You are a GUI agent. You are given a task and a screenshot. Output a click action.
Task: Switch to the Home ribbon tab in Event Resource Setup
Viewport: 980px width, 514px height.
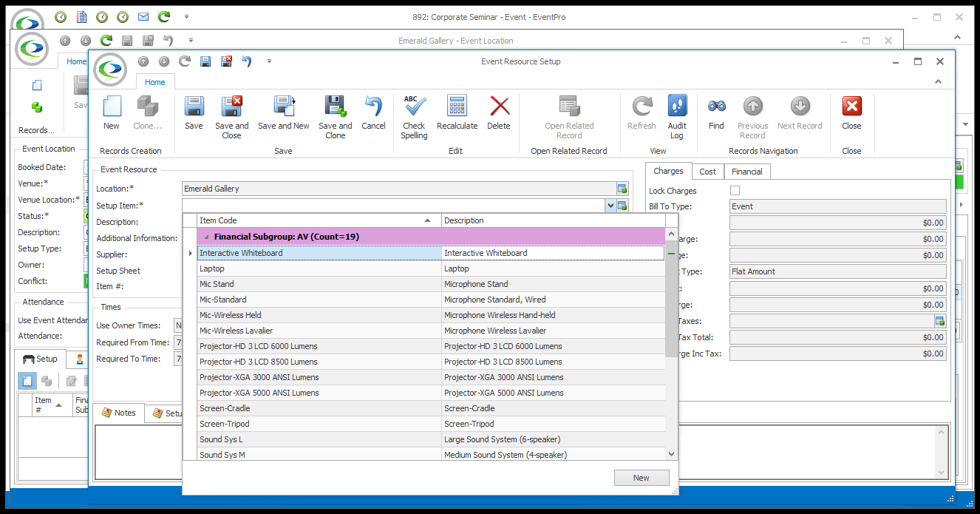point(155,82)
